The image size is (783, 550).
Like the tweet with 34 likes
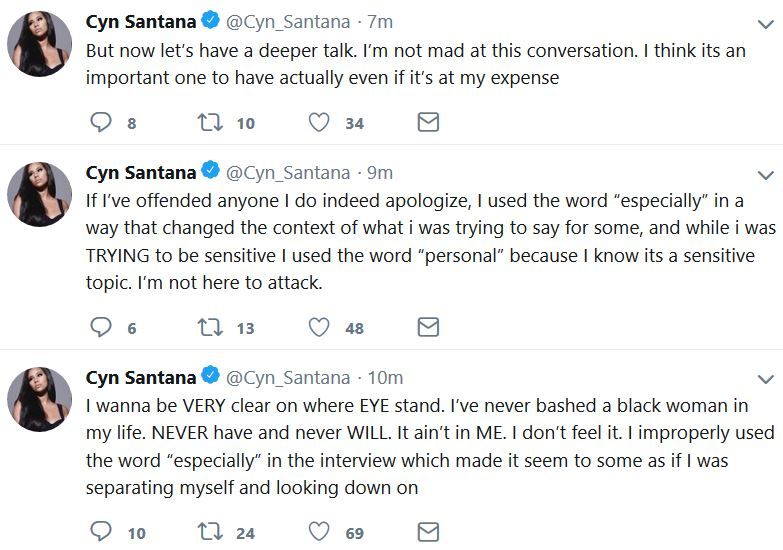[319, 122]
